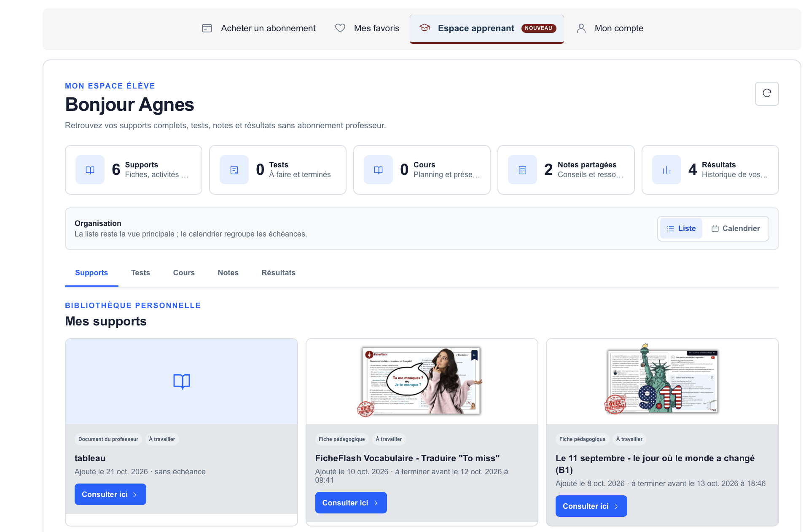Open the FicheFlash To miss thumbnail
Viewport: 806px width, 532px height.
click(422, 382)
